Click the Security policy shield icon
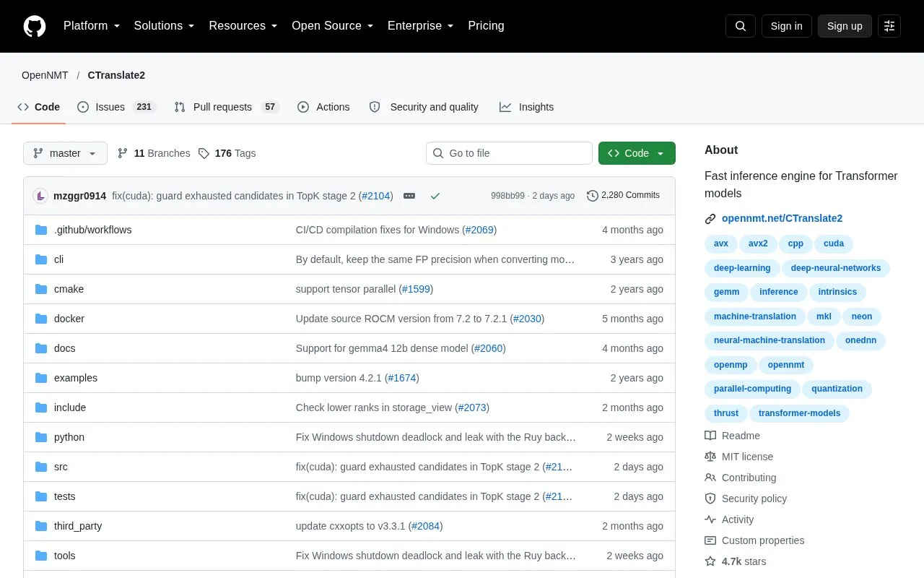 click(x=710, y=499)
